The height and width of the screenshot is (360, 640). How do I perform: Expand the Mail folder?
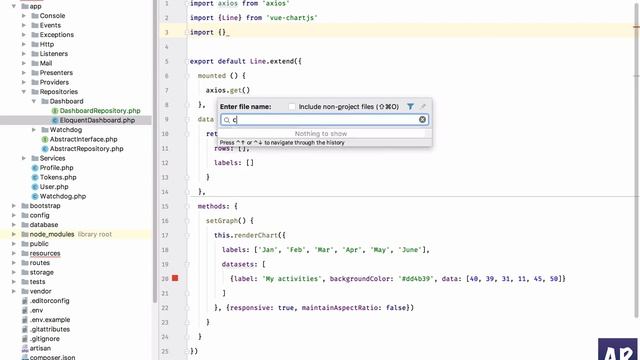(x=24, y=63)
